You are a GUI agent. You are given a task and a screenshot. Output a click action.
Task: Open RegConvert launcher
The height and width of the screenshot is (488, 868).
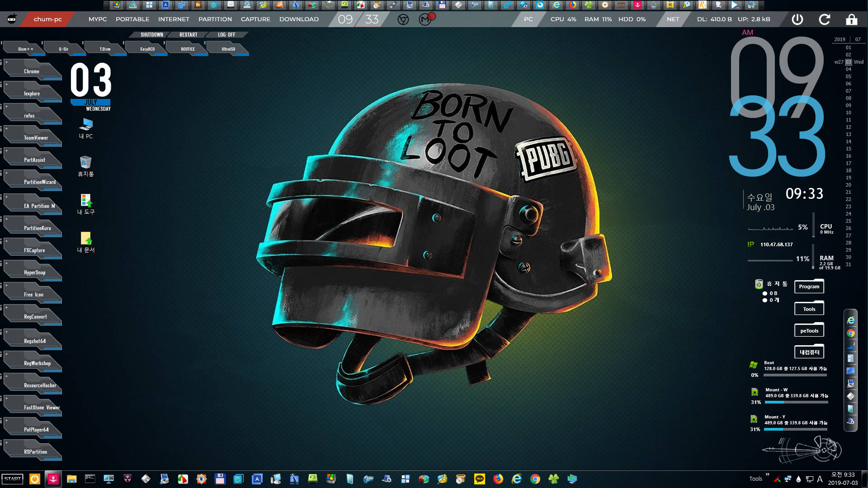click(x=33, y=316)
